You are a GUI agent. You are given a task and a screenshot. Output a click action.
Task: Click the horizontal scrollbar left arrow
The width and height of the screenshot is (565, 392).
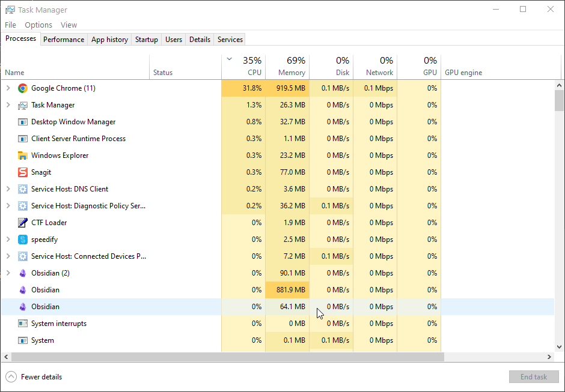tap(6, 357)
